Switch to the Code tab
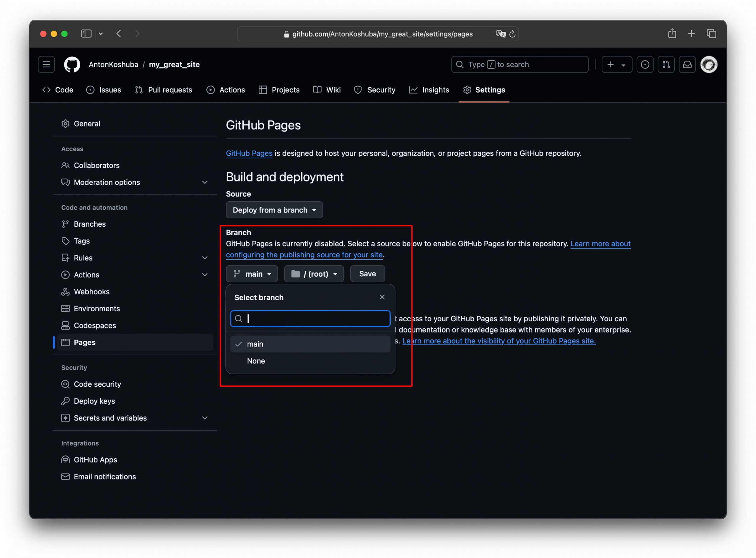The height and width of the screenshot is (558, 756). [x=58, y=90]
